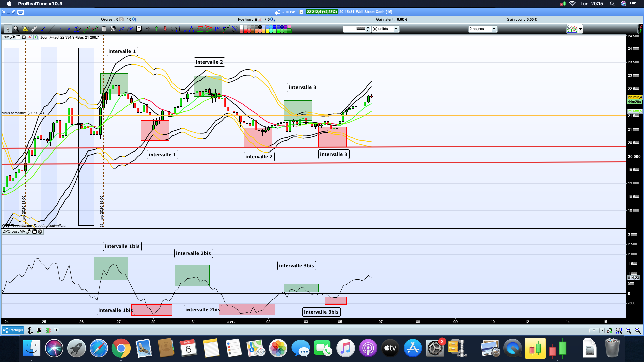Select the green up arrow tool
This screenshot has width=644, height=362.
click(156, 29)
